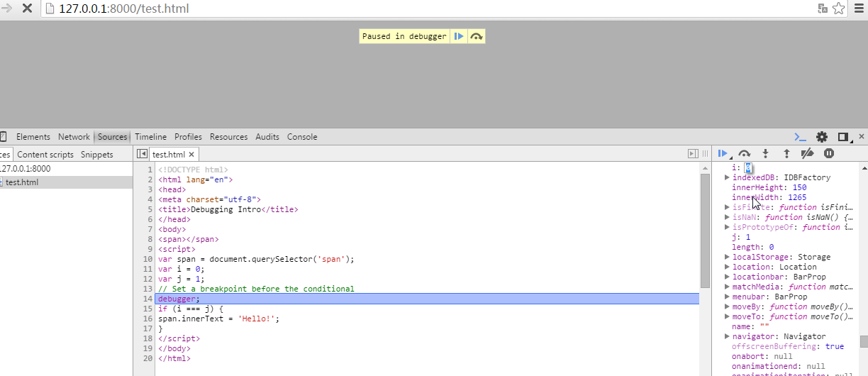Click the scope pane scroll-up arrow
The width and height of the screenshot is (868, 376).
click(x=863, y=168)
